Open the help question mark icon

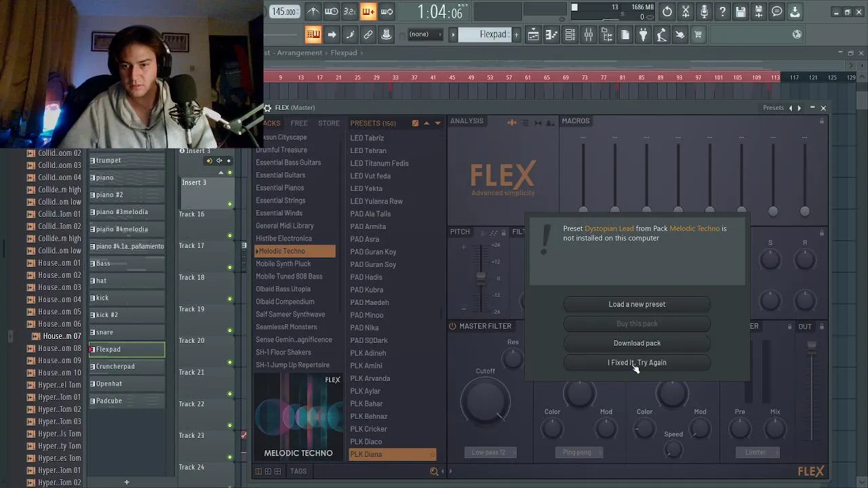[722, 12]
